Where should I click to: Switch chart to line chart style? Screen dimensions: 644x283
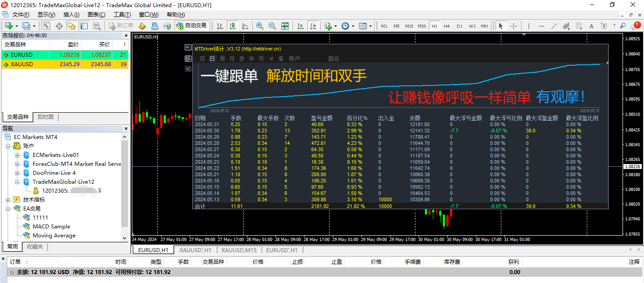click(245, 26)
